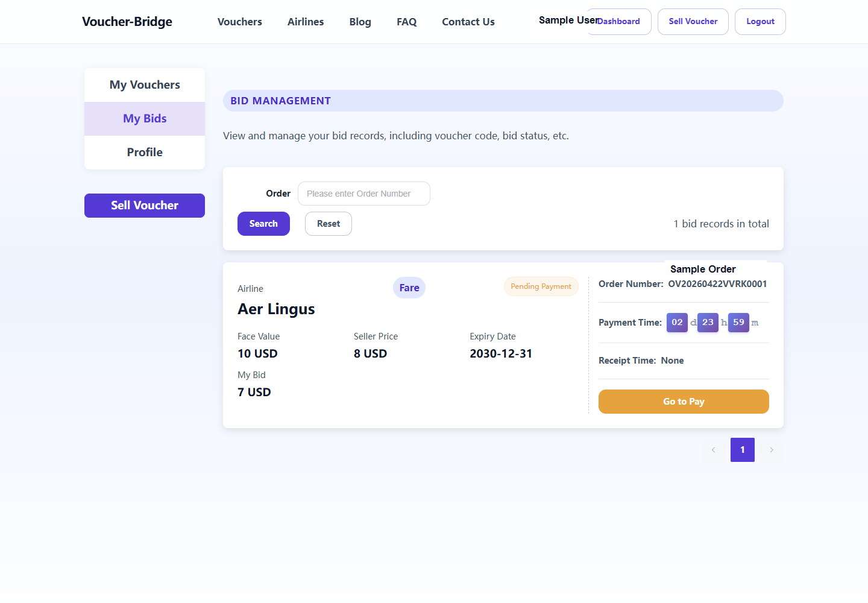This screenshot has height=603, width=868.
Task: Click the Seller Price value 8 USD
Action: coord(370,354)
